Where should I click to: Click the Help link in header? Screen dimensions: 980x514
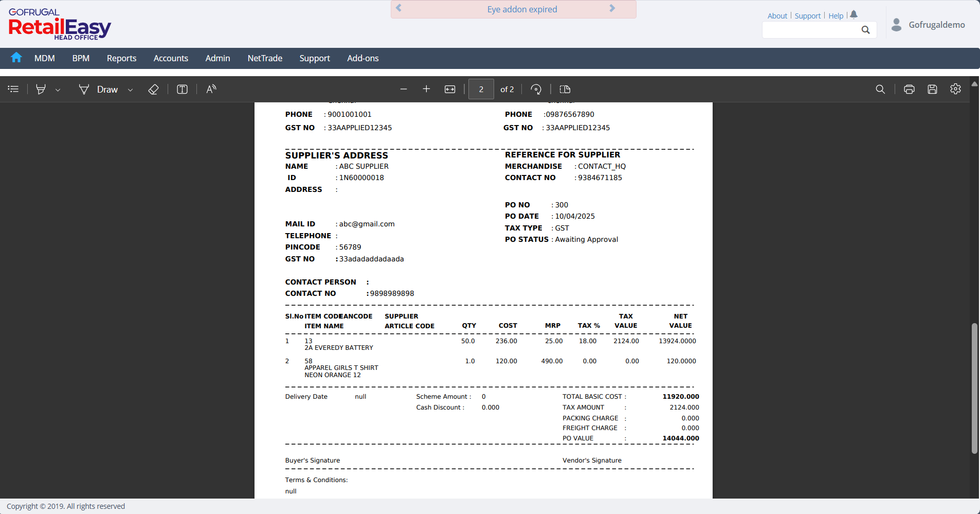836,16
